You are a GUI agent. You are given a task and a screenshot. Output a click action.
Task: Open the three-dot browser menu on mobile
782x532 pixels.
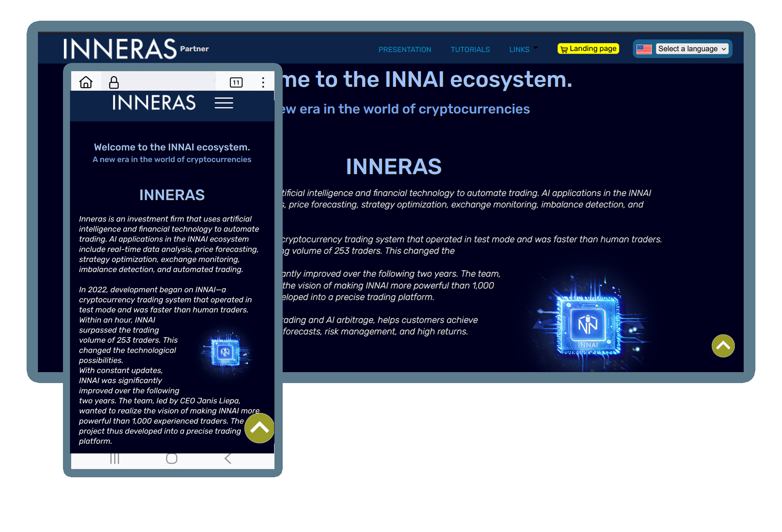(x=263, y=82)
